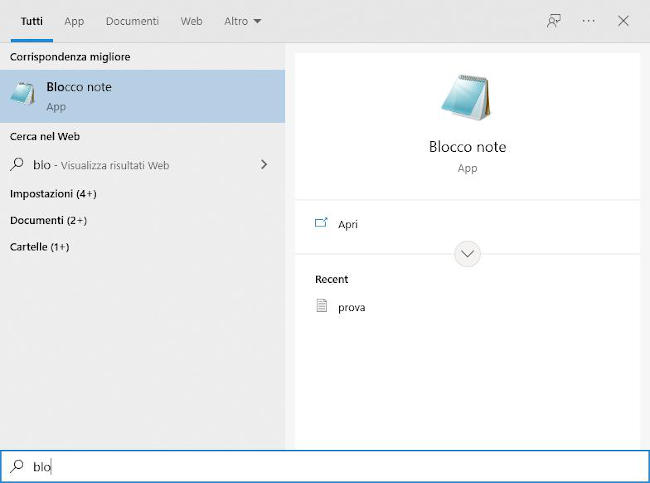Open recent file prova

(x=352, y=307)
